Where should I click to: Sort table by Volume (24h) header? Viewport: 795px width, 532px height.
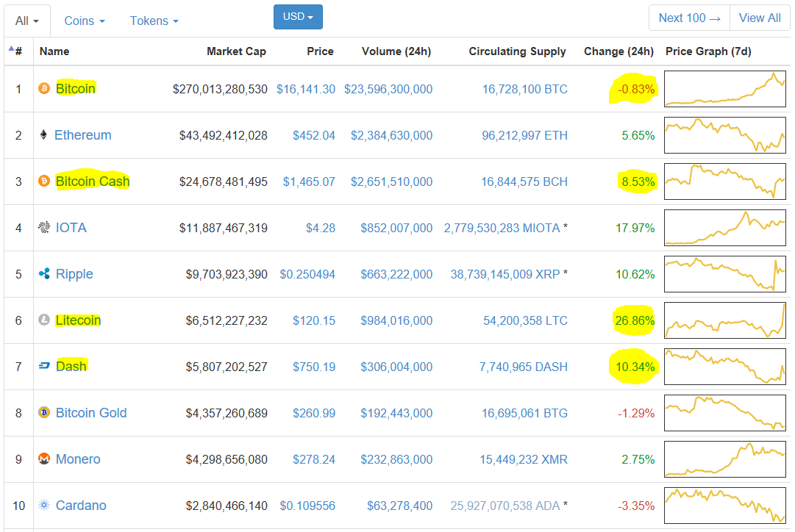pos(396,51)
